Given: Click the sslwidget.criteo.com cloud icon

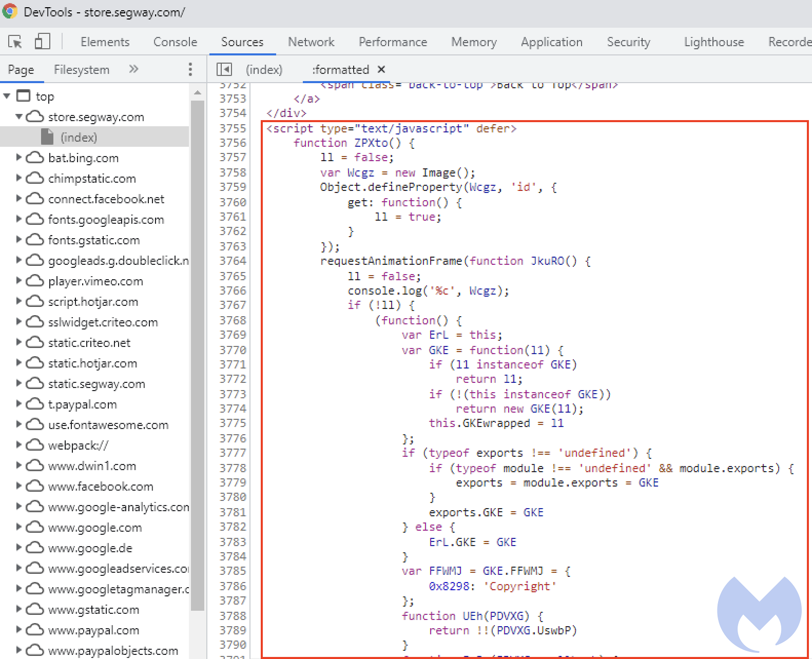Looking at the screenshot, I should [35, 322].
